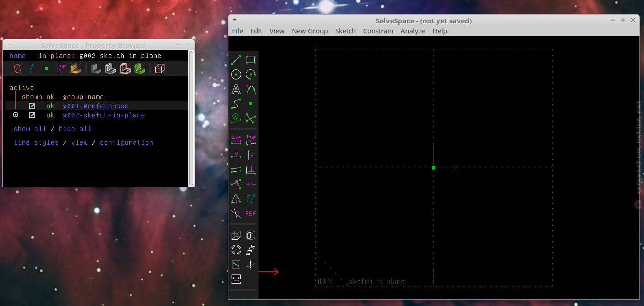This screenshot has width=644, height=306.
Task: Apply the horizontal constraint (H icon)
Action: tap(236, 155)
